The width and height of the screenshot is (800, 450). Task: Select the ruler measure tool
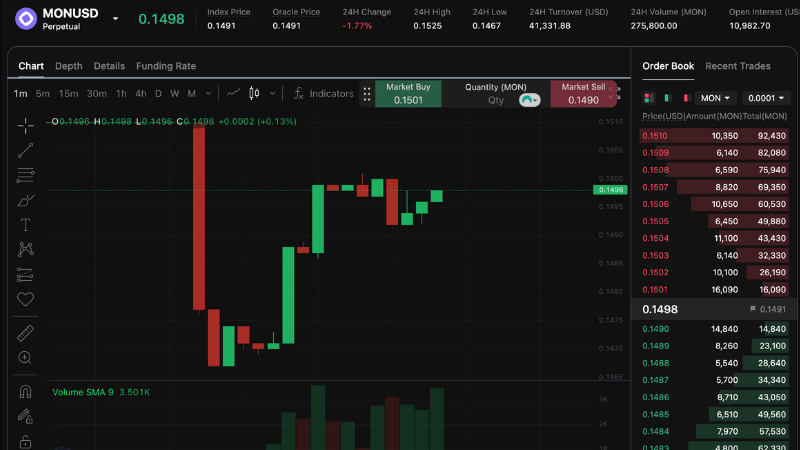[25, 333]
